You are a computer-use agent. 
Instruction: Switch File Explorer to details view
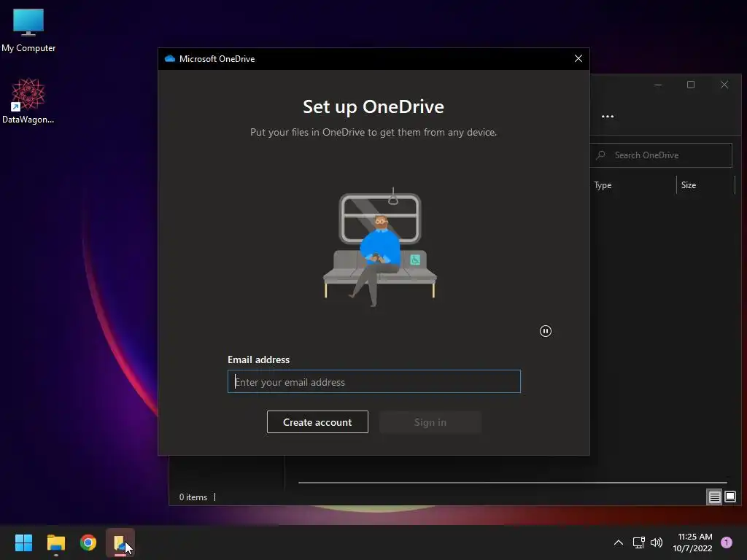click(715, 497)
